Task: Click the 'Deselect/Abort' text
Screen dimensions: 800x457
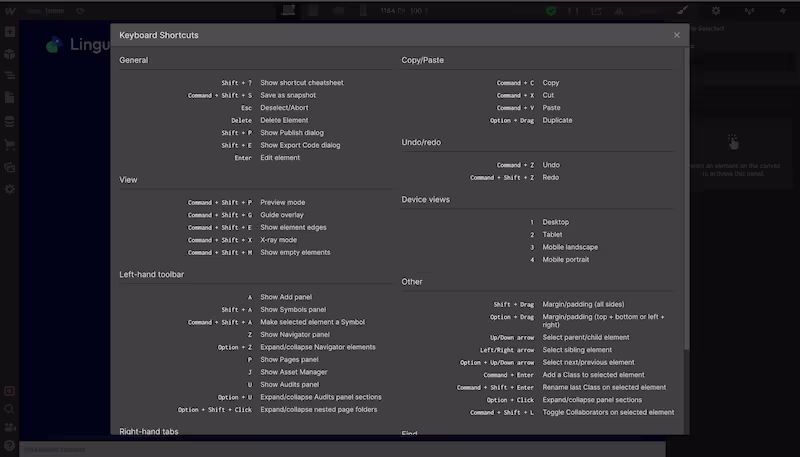Action: [x=284, y=108]
